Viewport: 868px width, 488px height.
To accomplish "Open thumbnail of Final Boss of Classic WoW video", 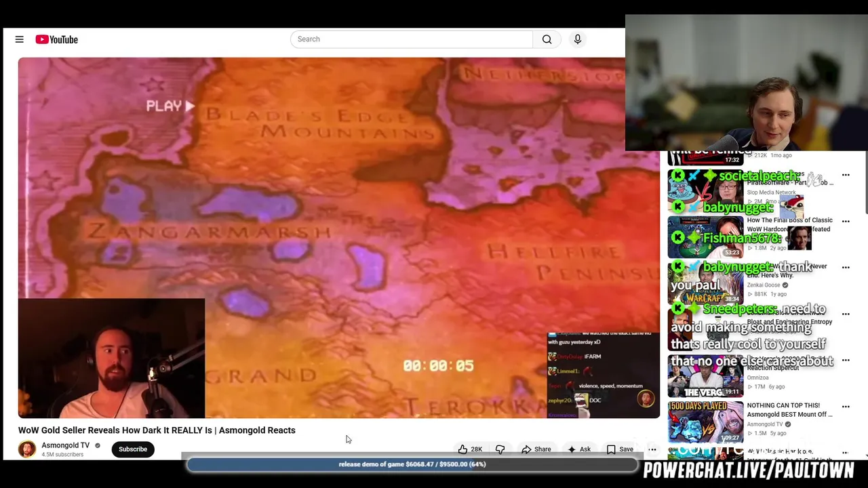I will click(x=705, y=237).
